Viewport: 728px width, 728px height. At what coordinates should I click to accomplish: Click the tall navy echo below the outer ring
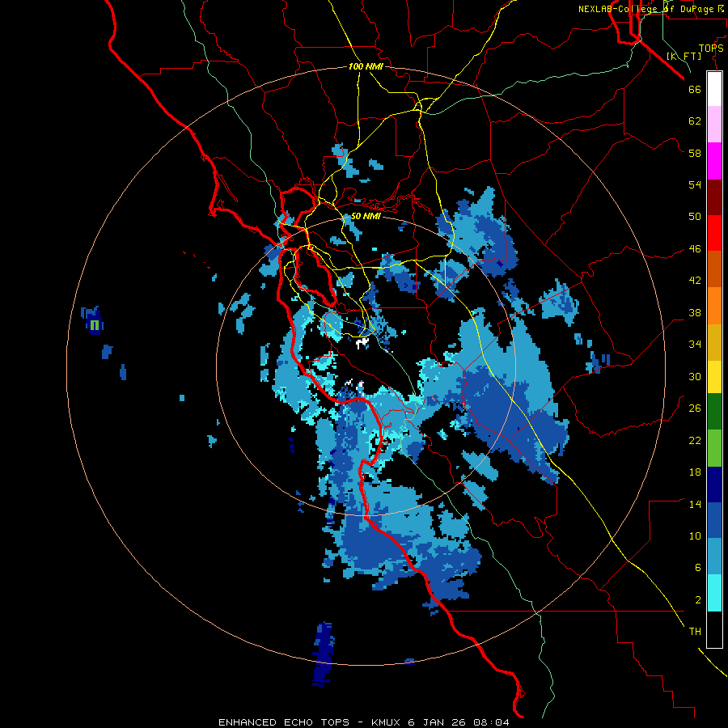(323, 654)
